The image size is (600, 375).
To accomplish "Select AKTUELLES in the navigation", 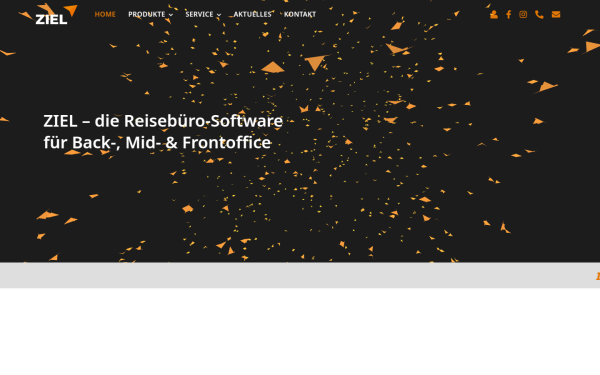I will point(253,15).
